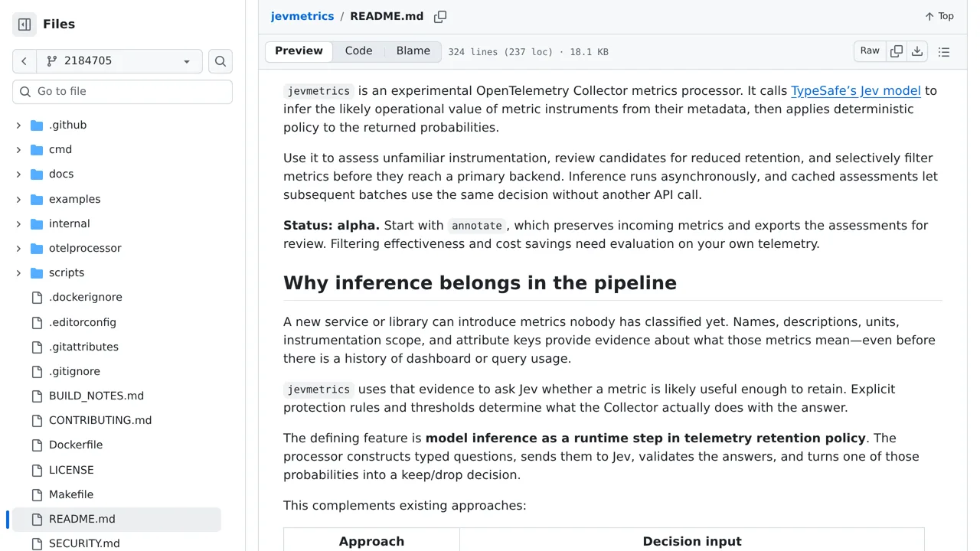Click the BUILD_NOTES.md file icon
The image size is (980, 551).
tap(37, 396)
